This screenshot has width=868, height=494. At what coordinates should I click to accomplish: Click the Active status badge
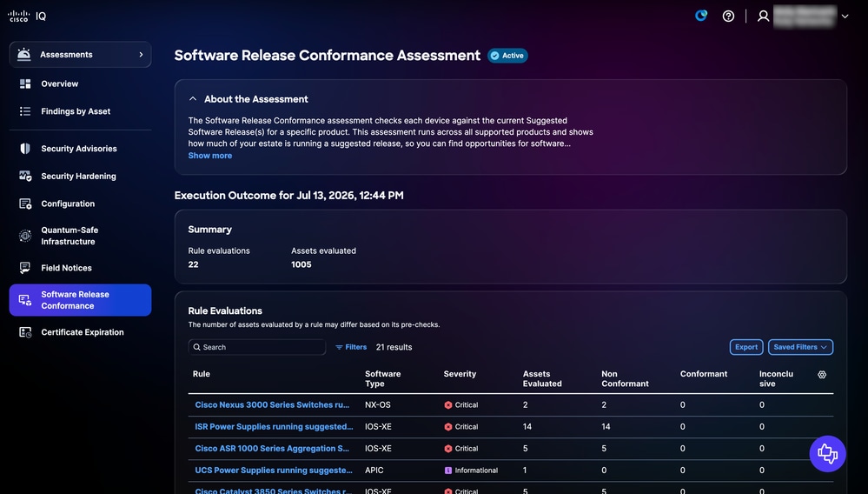point(507,56)
